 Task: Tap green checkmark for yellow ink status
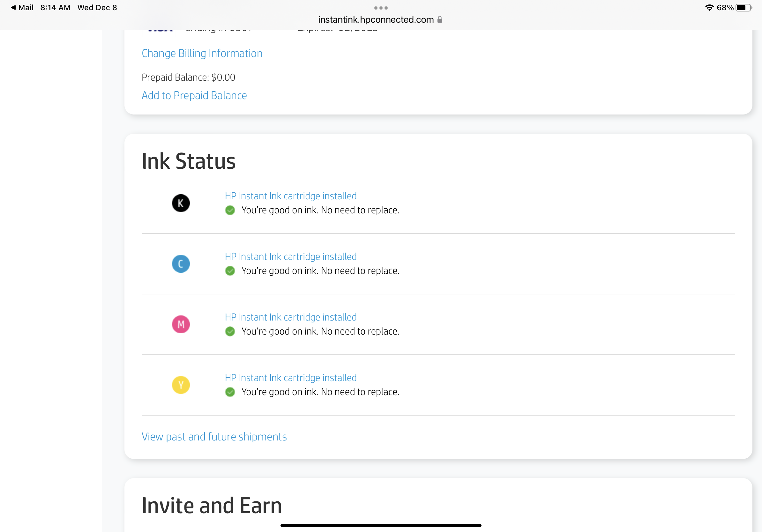coord(230,392)
